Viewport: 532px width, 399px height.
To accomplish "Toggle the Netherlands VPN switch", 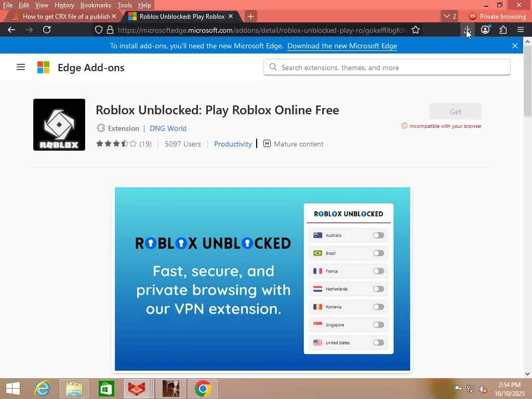I will [x=378, y=289].
